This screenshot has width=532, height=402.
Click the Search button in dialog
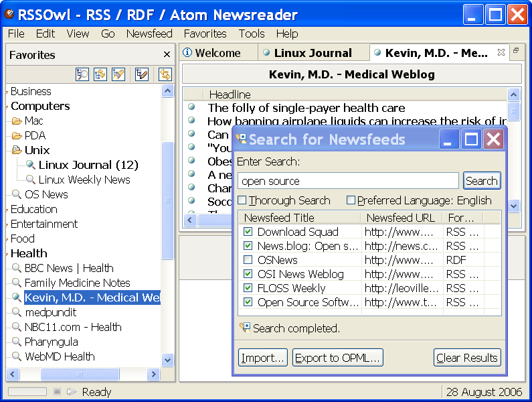click(x=481, y=181)
